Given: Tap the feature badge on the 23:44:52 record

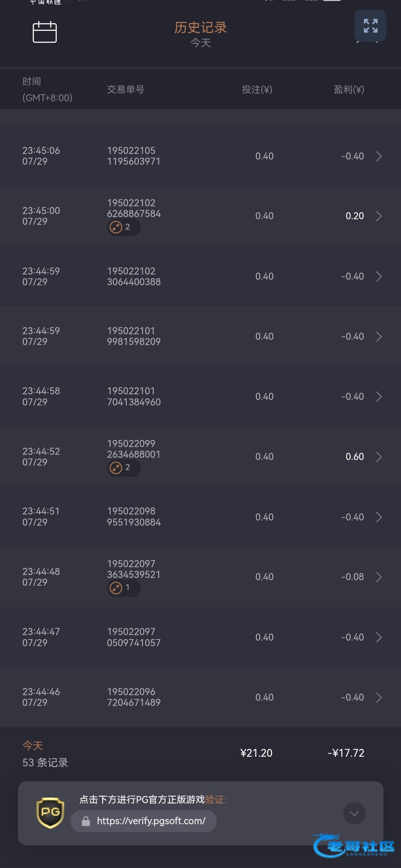Looking at the screenshot, I should [123, 467].
